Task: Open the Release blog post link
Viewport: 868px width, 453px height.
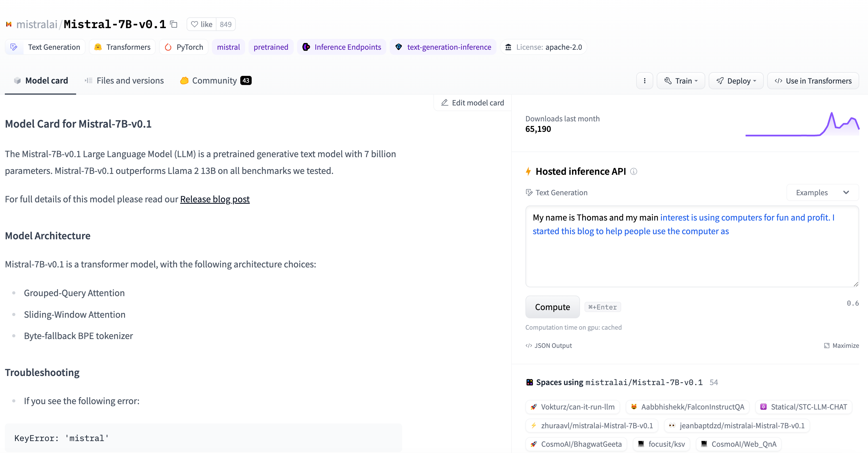Action: [215, 199]
